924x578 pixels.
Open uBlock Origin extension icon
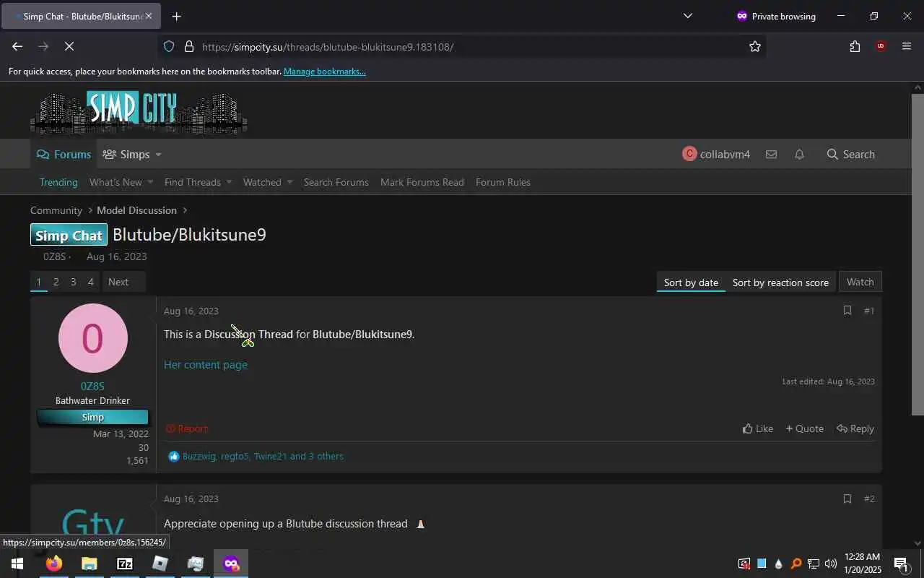point(880,46)
